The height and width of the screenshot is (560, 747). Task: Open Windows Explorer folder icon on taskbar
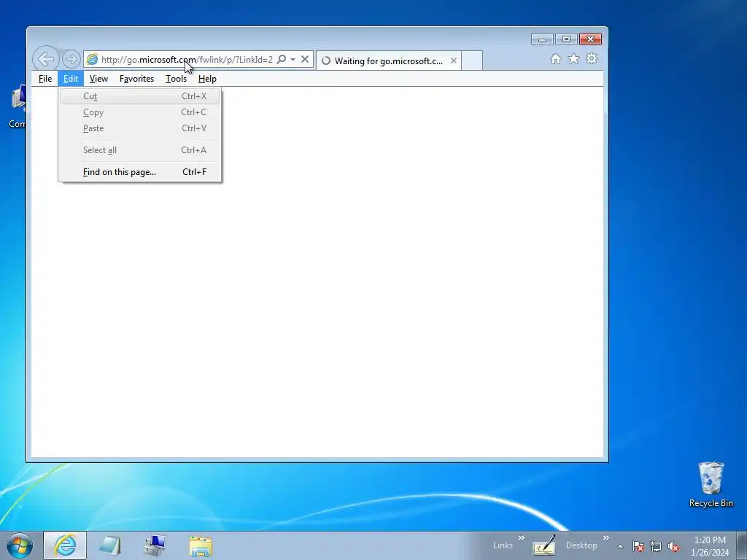tap(201, 545)
